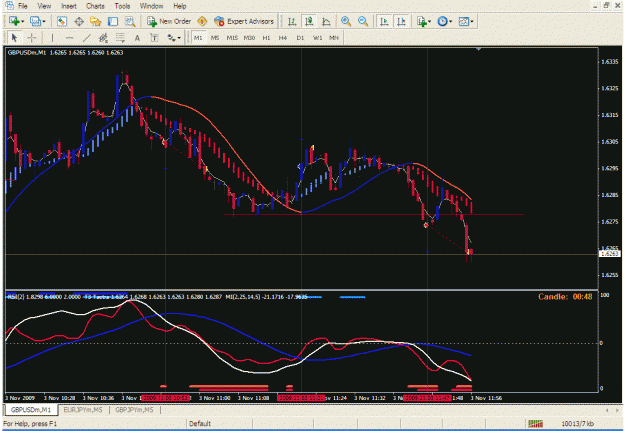The height and width of the screenshot is (431, 625).
Task: Switch to W1 timeframe
Action: pyautogui.click(x=317, y=38)
